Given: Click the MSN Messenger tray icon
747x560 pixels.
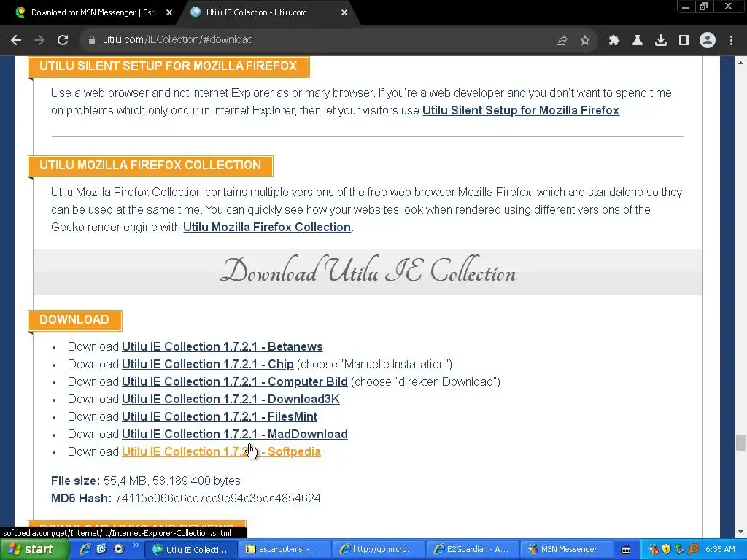Looking at the screenshot, I should 654,550.
